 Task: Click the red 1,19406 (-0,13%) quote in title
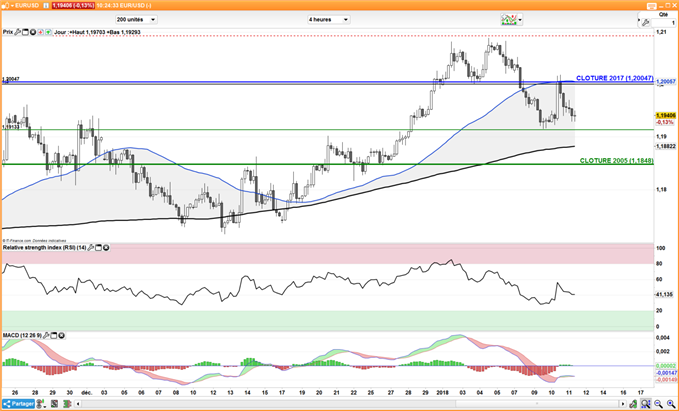(73, 6)
